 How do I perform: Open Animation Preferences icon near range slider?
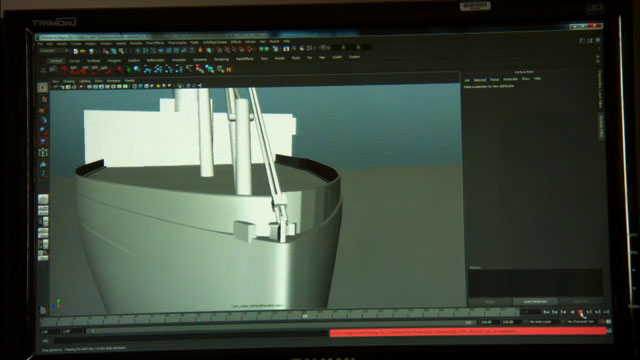coord(609,322)
